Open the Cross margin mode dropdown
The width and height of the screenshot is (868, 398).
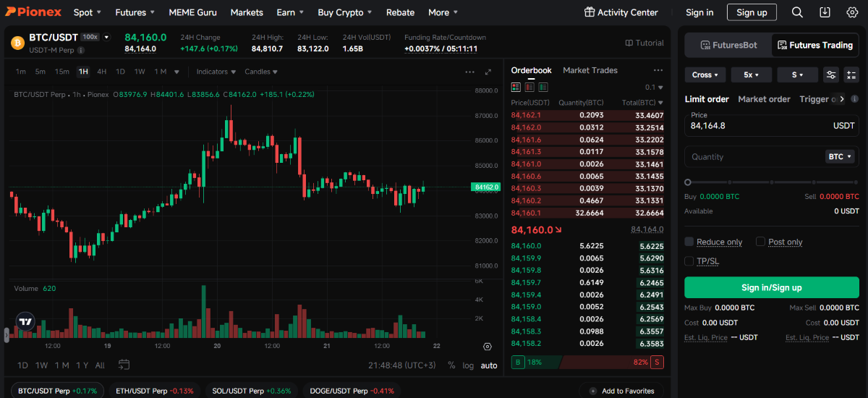(705, 75)
